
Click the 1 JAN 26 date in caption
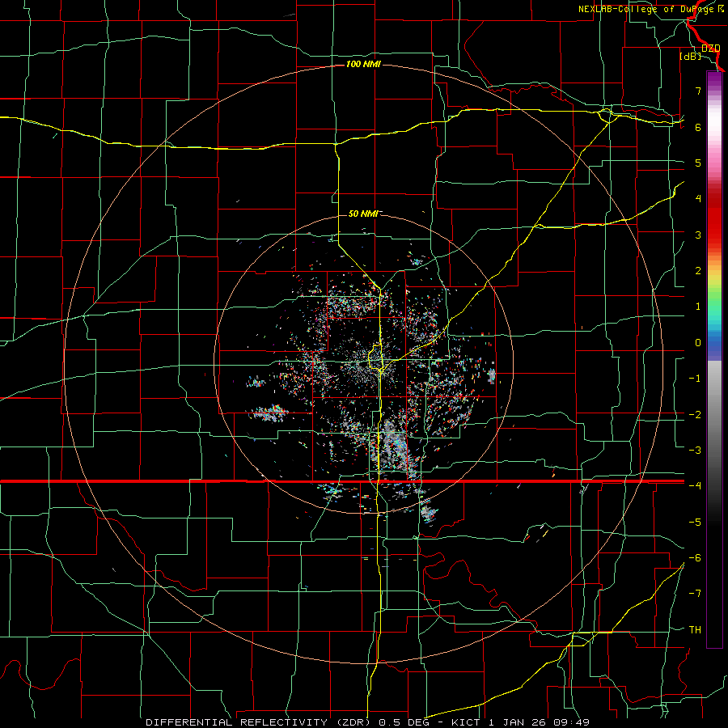click(518, 722)
